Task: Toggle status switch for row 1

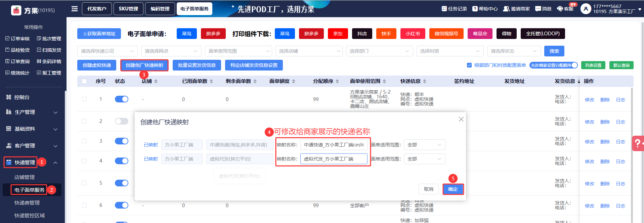Action: click(x=122, y=99)
